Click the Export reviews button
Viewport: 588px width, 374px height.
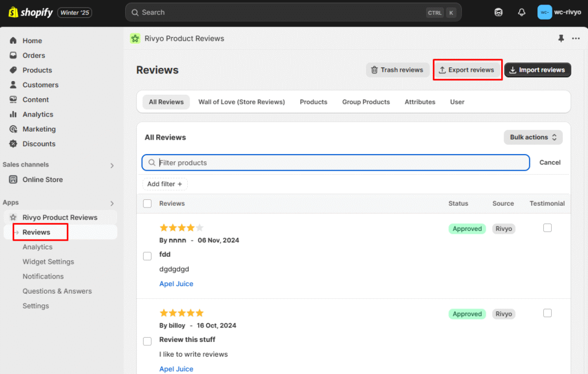pos(466,70)
